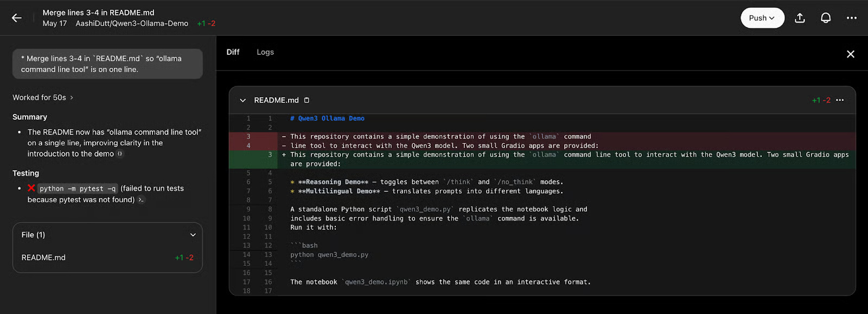Click the task prompt message bubble
The width and height of the screenshot is (868, 314).
pyautogui.click(x=107, y=64)
